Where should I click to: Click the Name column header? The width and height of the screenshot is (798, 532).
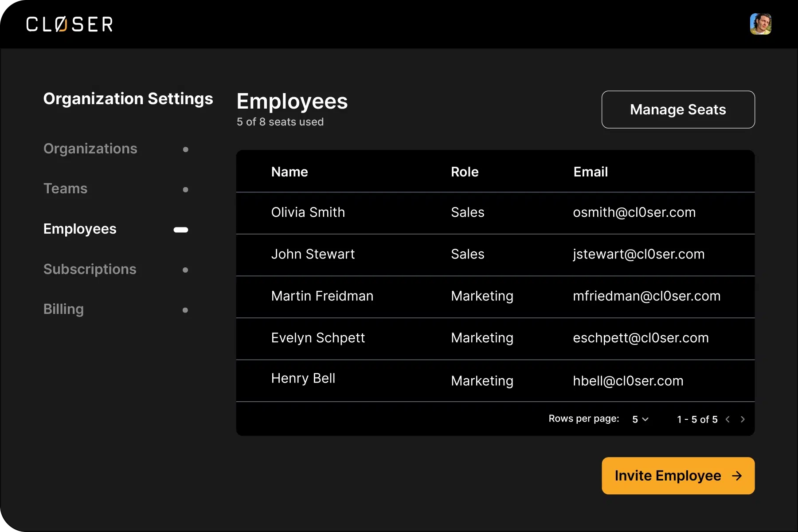coord(289,172)
